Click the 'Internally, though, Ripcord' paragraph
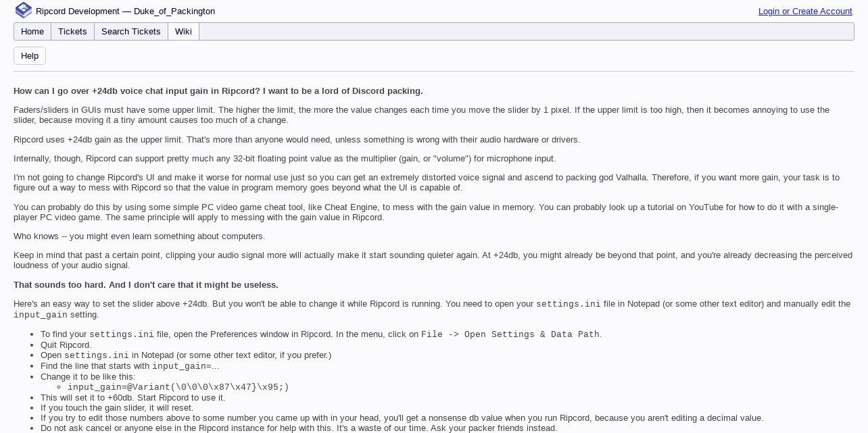This screenshot has width=868, height=433. coord(285,159)
